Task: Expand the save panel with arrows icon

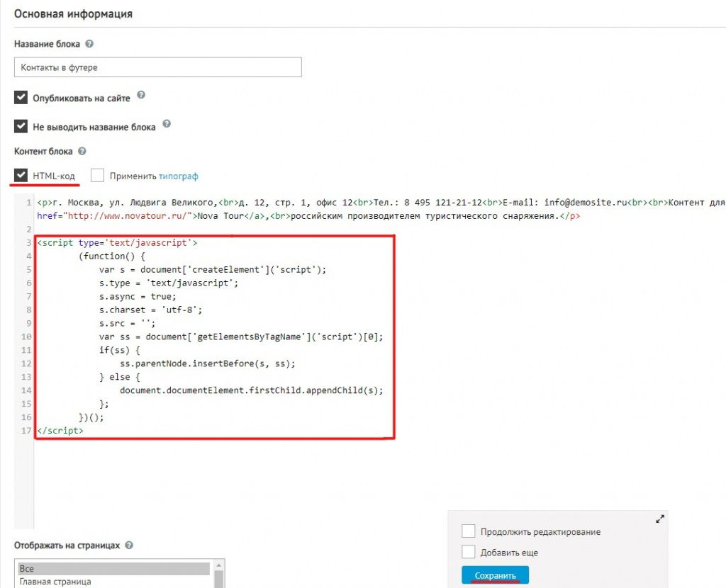Action: [660, 519]
